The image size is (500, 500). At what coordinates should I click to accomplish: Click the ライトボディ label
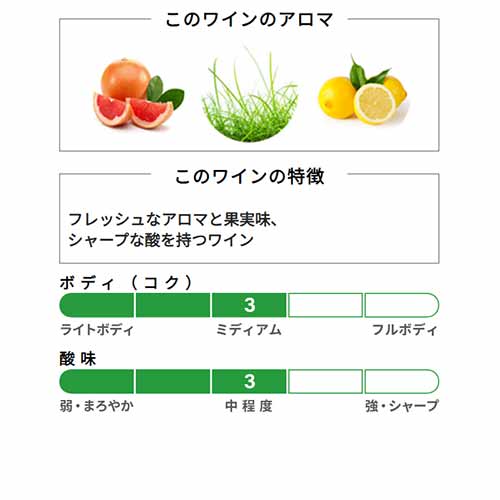click(97, 330)
